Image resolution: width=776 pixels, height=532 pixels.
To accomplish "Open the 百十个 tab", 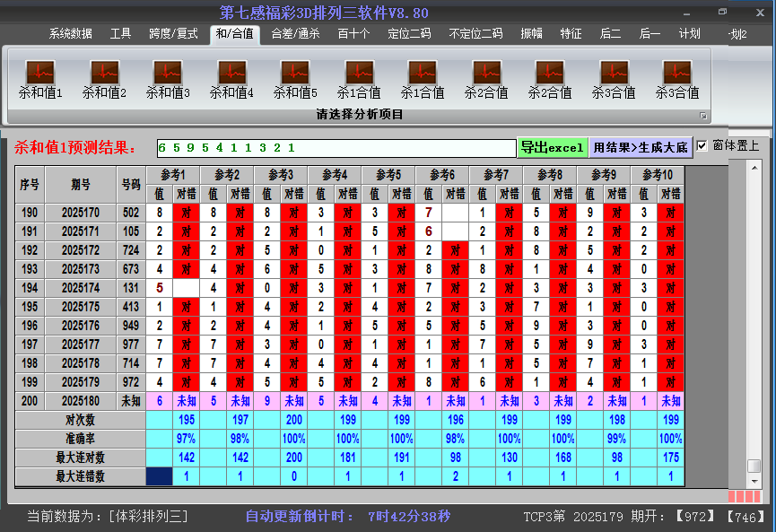I will [x=353, y=34].
